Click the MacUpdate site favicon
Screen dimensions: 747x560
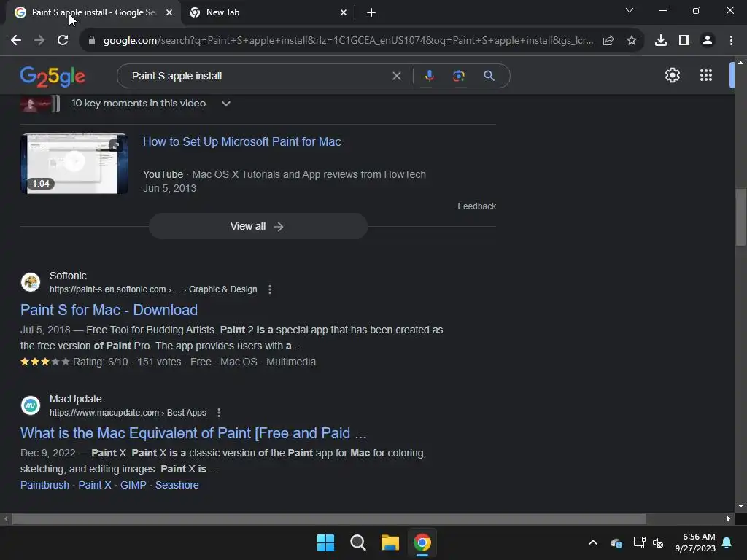[x=31, y=405]
